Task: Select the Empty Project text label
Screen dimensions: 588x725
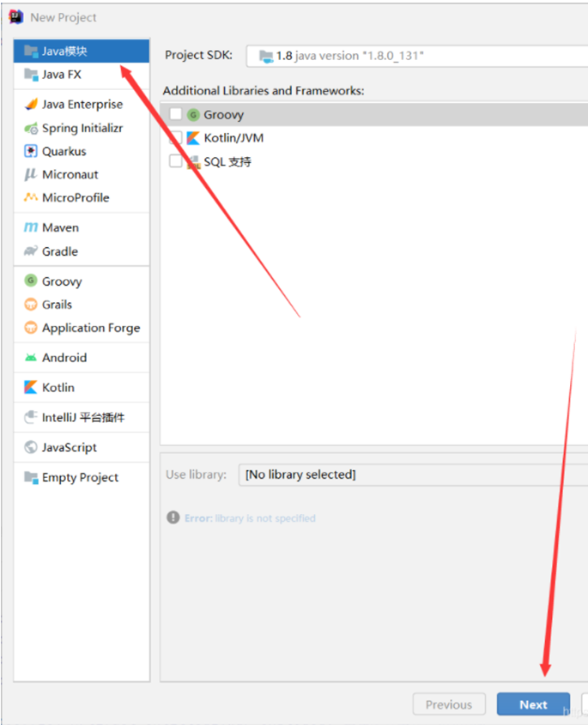Action: [80, 478]
